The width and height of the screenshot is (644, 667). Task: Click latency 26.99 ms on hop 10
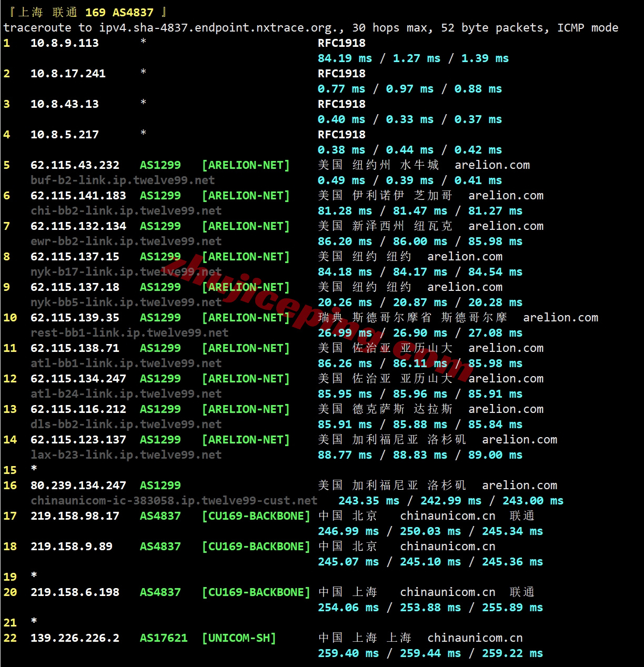[345, 333]
